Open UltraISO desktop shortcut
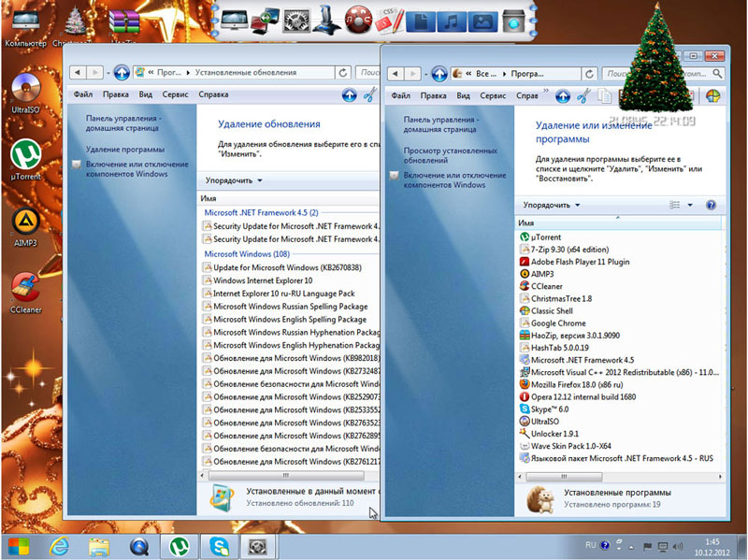Image resolution: width=748 pixels, height=560 pixels. [x=25, y=89]
